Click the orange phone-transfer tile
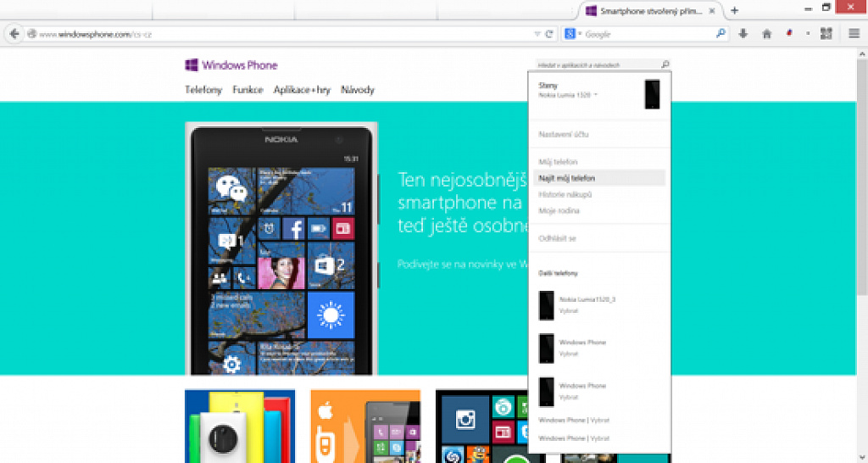868x463 pixels. click(365, 427)
